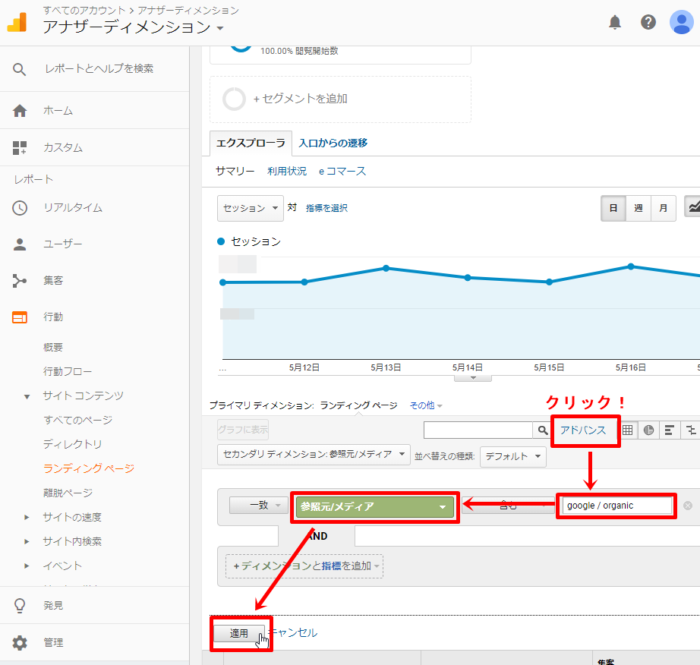Click 指標を選択 link

[326, 208]
